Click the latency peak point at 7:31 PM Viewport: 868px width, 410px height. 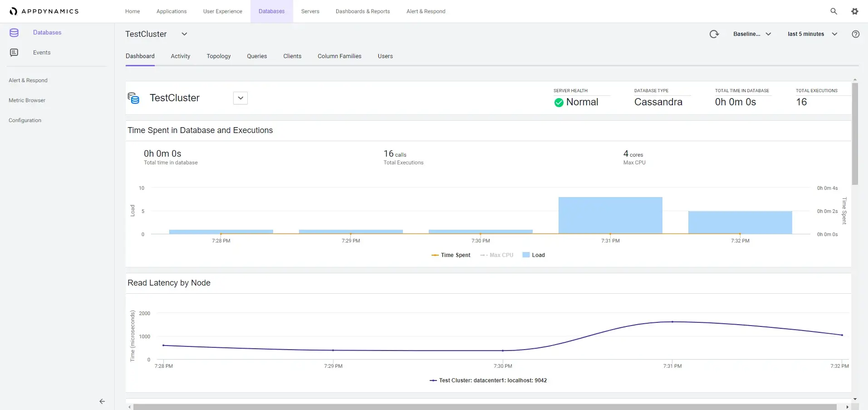[x=672, y=322]
